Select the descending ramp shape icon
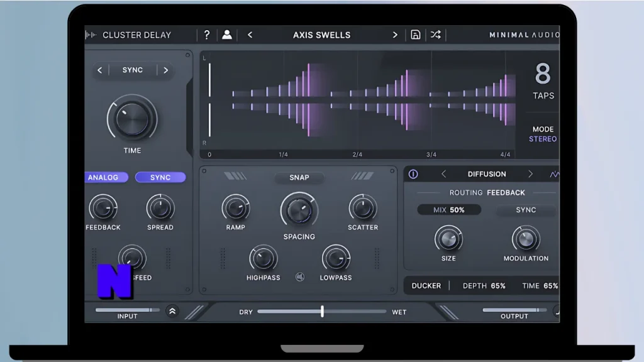The height and width of the screenshot is (362, 644). [x=235, y=177]
